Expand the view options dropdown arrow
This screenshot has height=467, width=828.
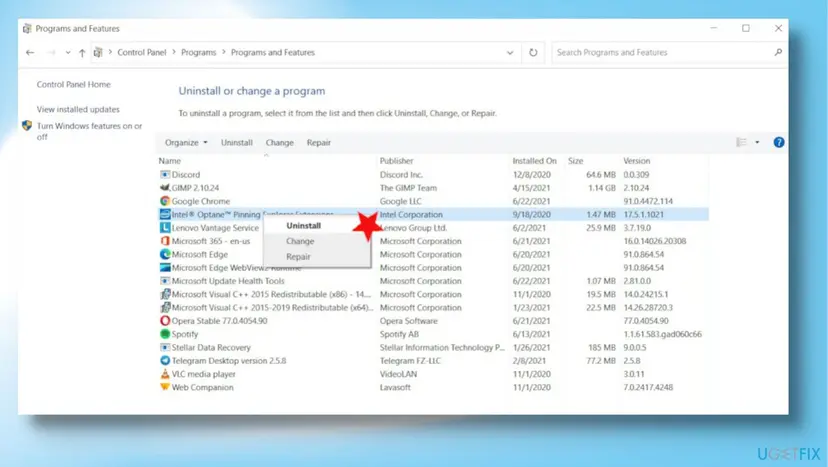(x=757, y=142)
